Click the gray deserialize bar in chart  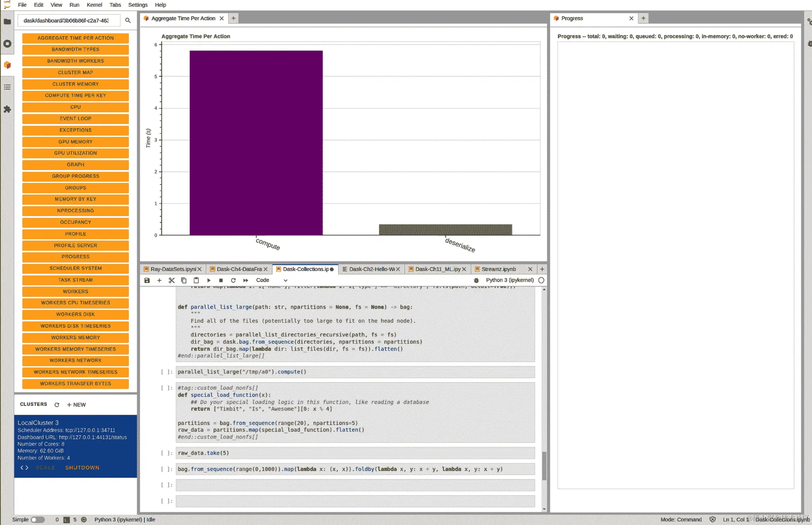click(445, 230)
